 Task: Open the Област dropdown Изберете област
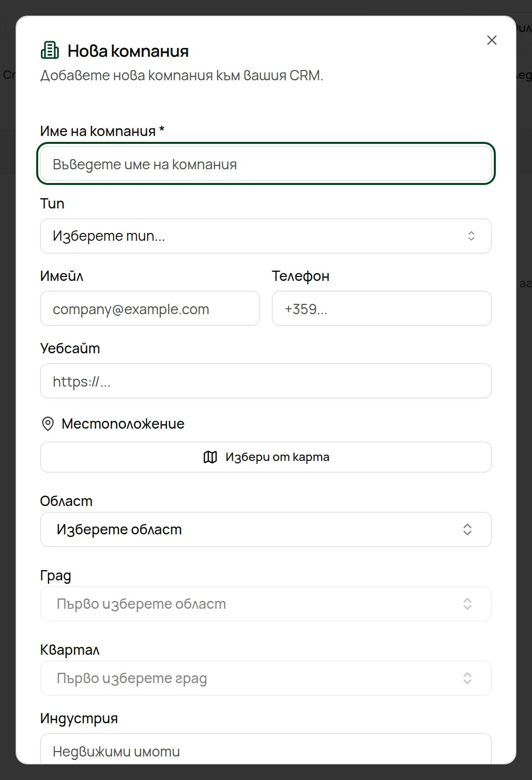point(266,529)
